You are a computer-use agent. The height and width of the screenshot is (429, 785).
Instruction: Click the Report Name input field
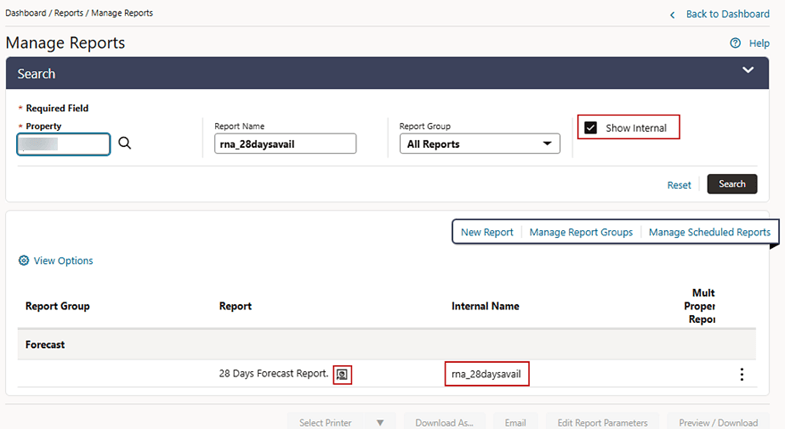285,144
